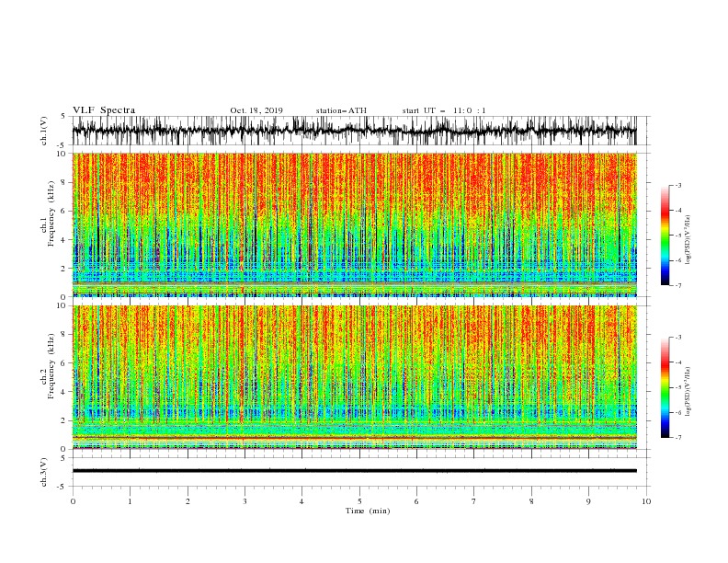Click the "ch.3(V)" axis label

[x=44, y=472]
